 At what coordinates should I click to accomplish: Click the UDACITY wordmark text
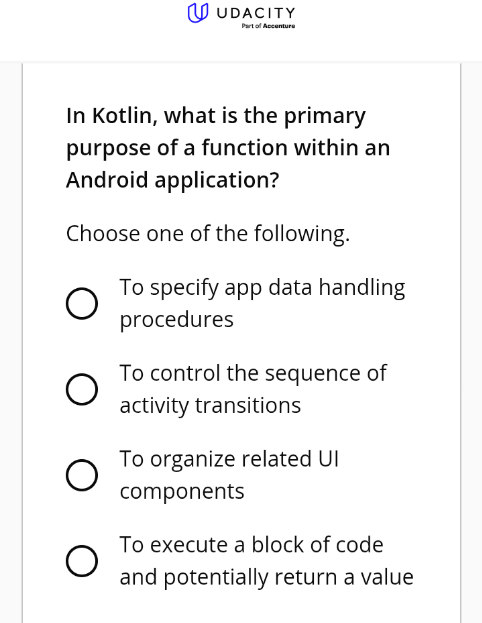[256, 13]
